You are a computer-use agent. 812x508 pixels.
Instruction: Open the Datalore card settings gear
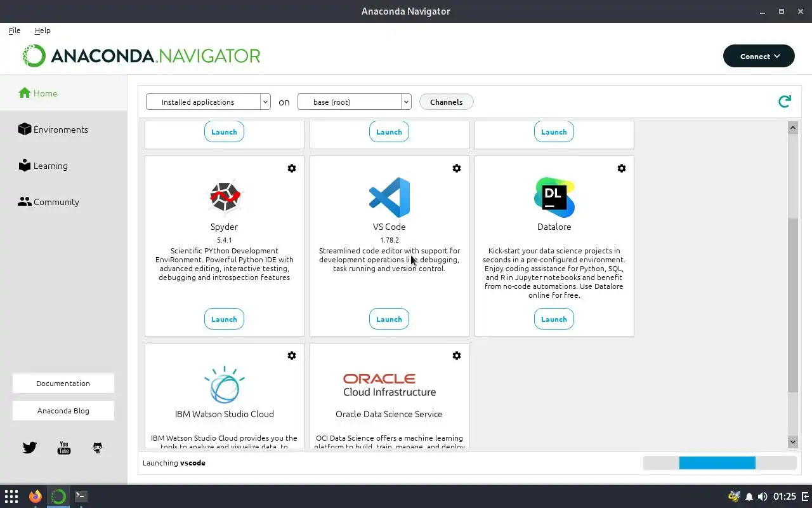[622, 168]
